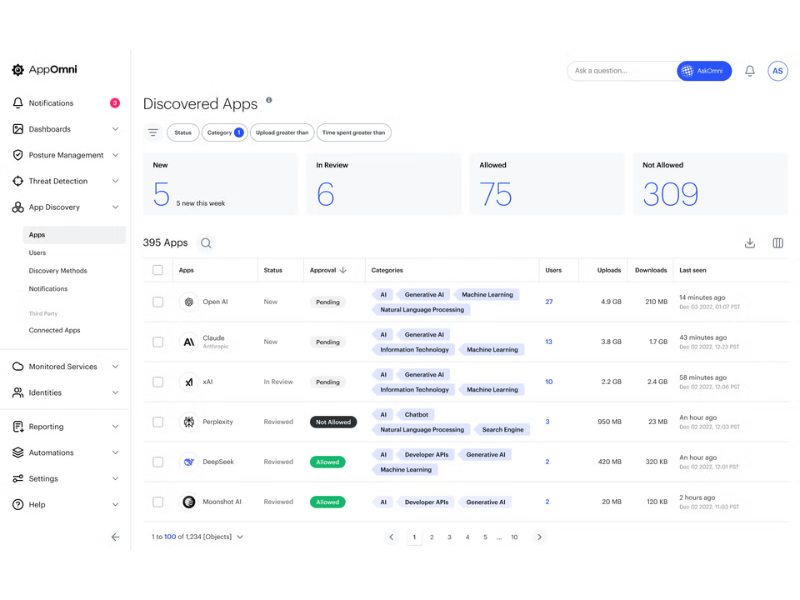Image resolution: width=800 pixels, height=600 pixels.
Task: Click the Category filter chip
Action: 224,132
